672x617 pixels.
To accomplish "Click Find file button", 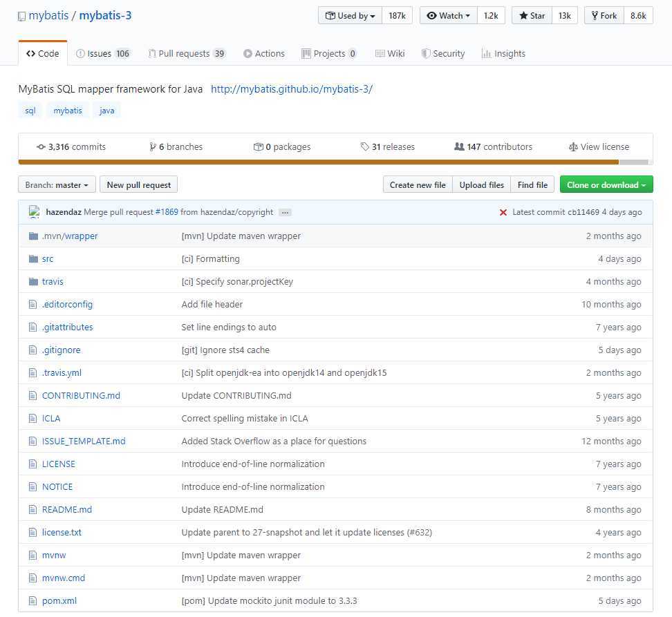I will point(533,185).
